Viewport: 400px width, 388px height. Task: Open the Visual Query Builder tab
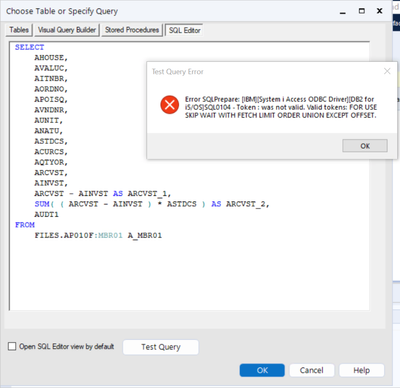coord(67,30)
